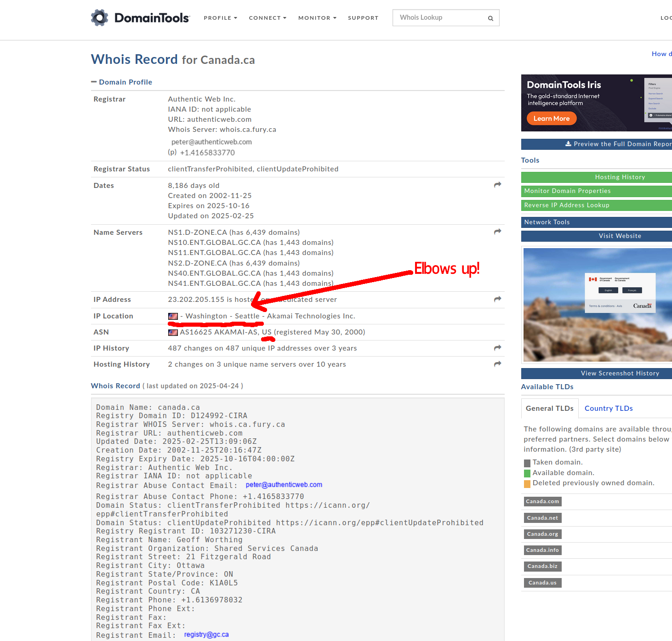
Task: Click the How d… link at top right
Action: 662,54
